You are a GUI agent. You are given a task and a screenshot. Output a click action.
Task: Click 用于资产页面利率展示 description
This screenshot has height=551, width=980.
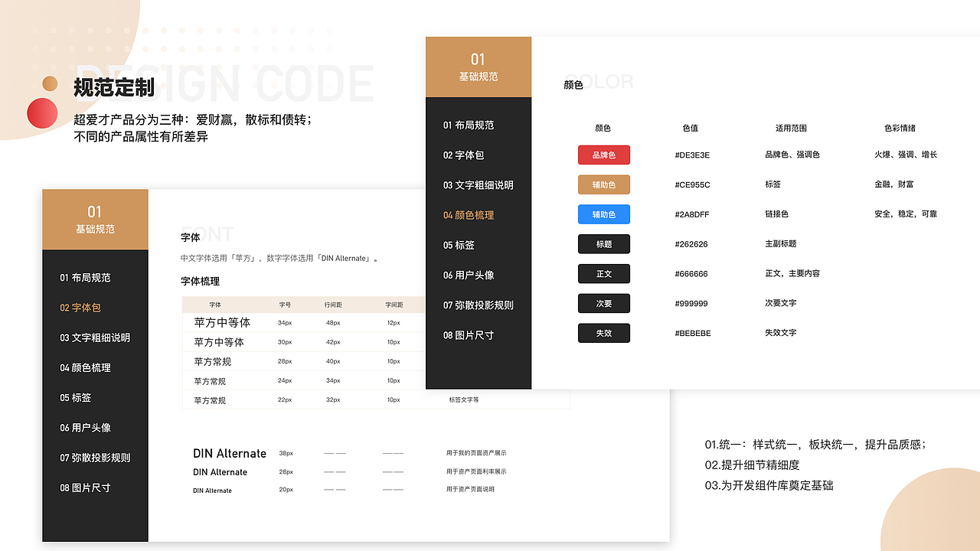(476, 472)
